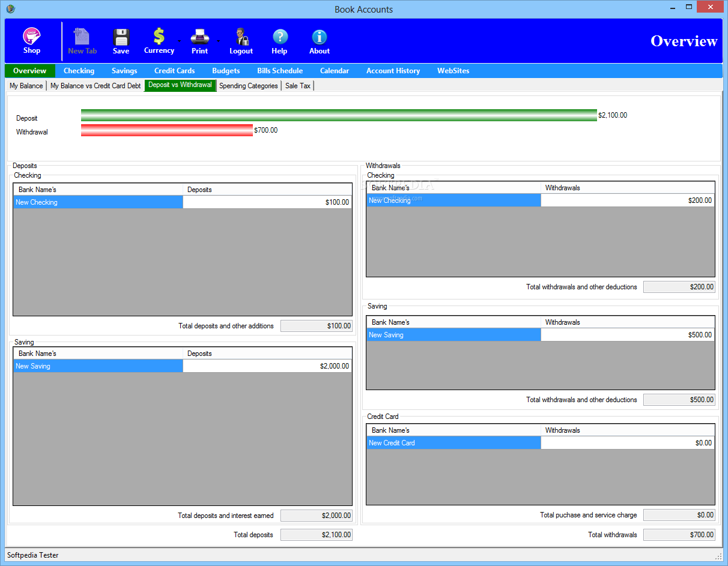This screenshot has height=566, width=728.
Task: Click Total deposits and interest earned field
Action: [x=317, y=516]
